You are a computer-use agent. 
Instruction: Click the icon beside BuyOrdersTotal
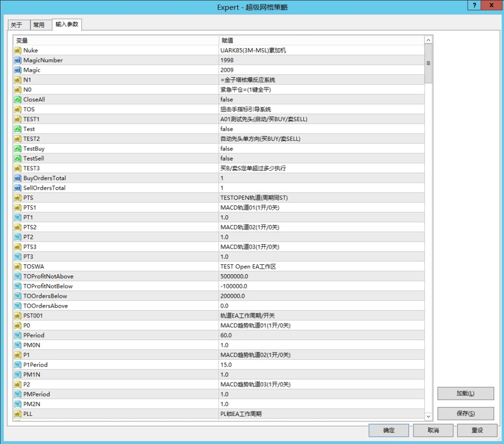tap(18, 178)
